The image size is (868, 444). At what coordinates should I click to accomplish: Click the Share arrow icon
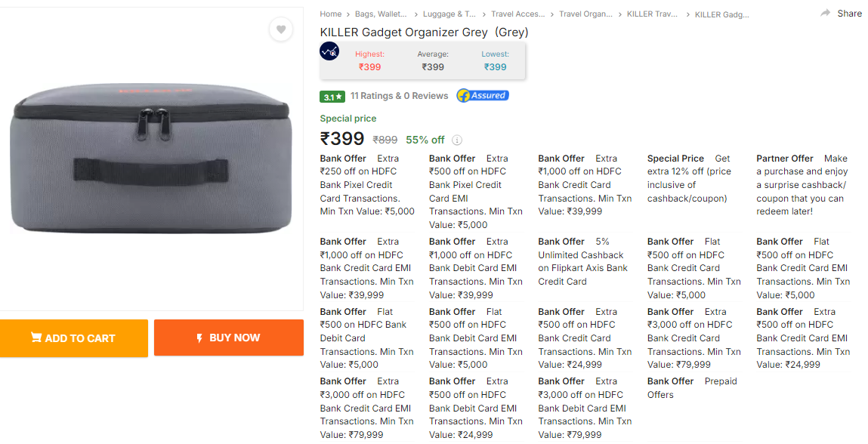coord(825,14)
